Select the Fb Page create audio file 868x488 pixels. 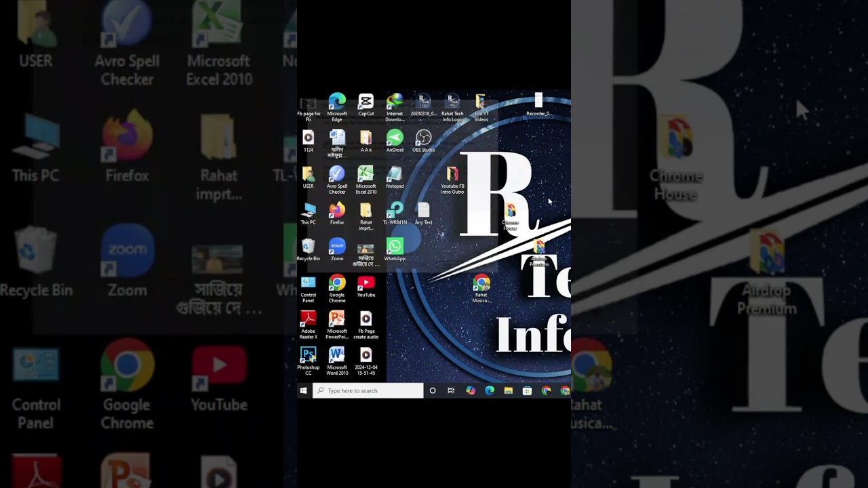click(366, 325)
